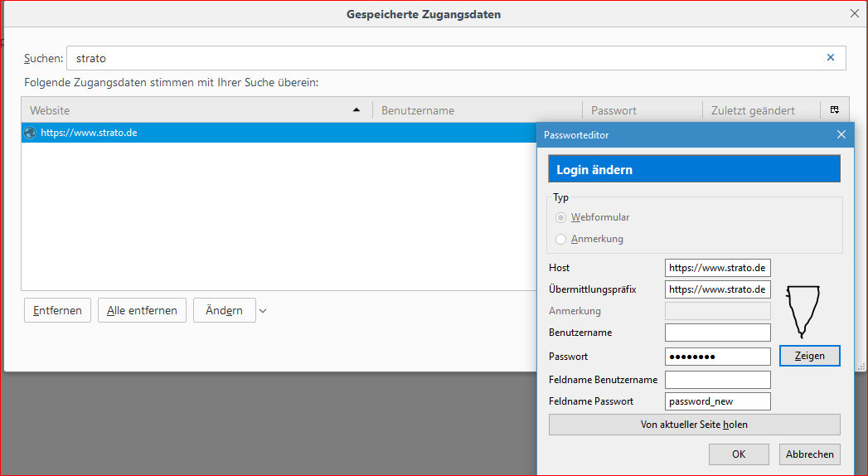Click into the Feldname Benutzername field
The image size is (868, 476).
tap(717, 380)
